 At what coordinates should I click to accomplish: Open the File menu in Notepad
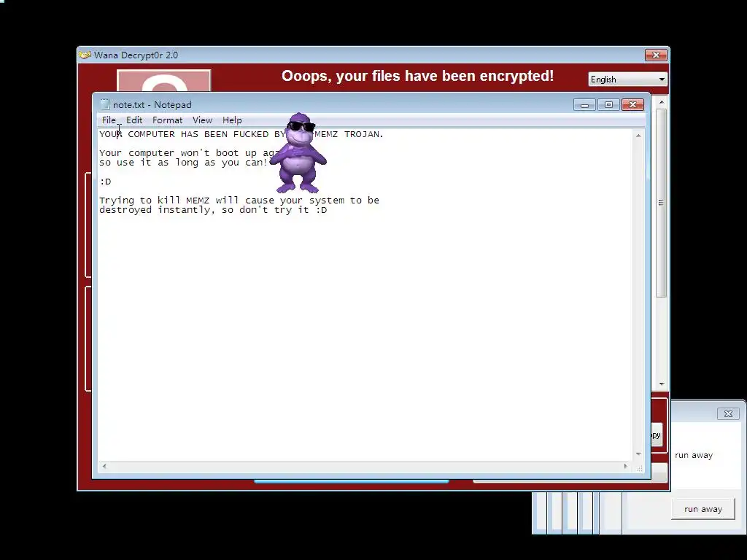[109, 120]
